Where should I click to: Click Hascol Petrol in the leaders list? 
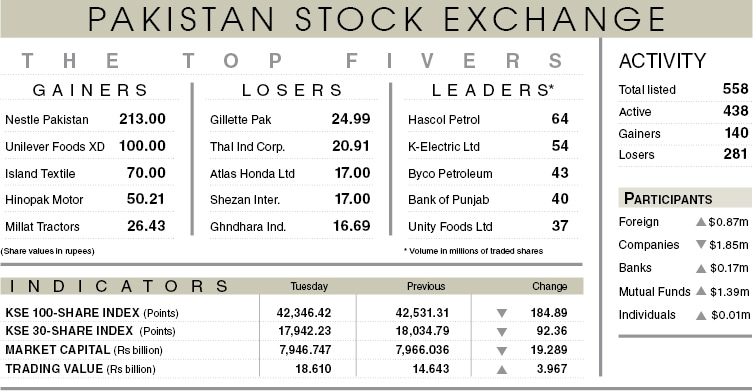(444, 120)
